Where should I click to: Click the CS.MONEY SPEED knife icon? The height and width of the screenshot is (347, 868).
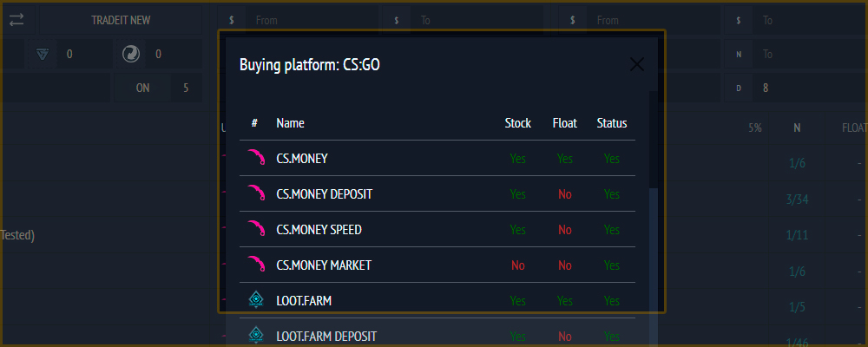pyautogui.click(x=255, y=229)
